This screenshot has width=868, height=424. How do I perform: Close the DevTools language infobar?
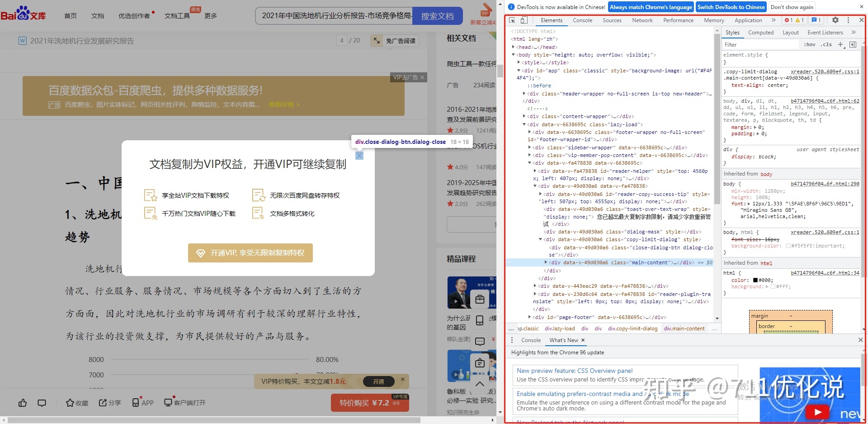[861, 7]
